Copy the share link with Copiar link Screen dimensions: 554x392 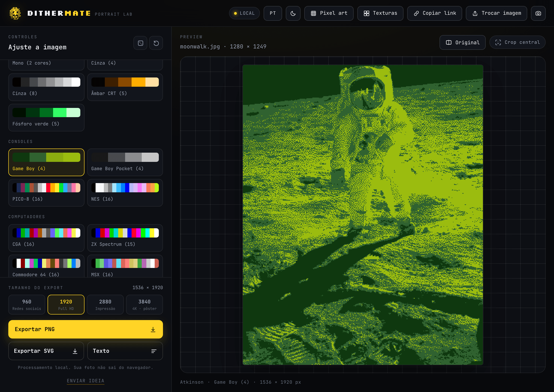pyautogui.click(x=435, y=13)
